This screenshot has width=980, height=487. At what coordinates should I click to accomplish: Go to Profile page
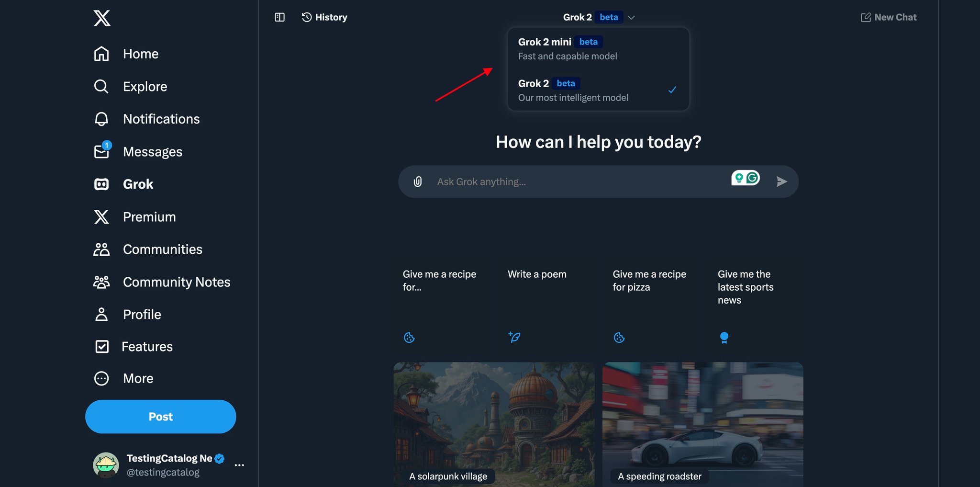(x=128, y=315)
